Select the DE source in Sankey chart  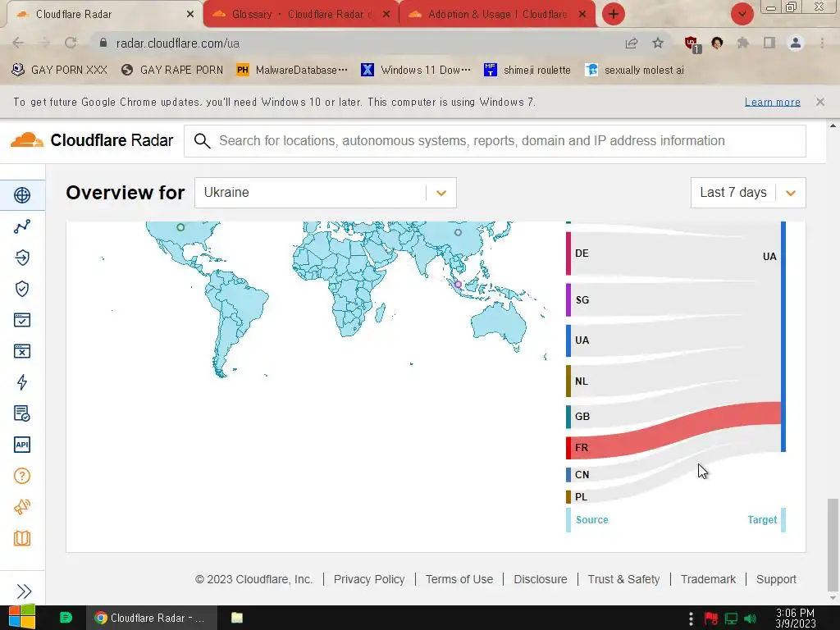click(569, 253)
